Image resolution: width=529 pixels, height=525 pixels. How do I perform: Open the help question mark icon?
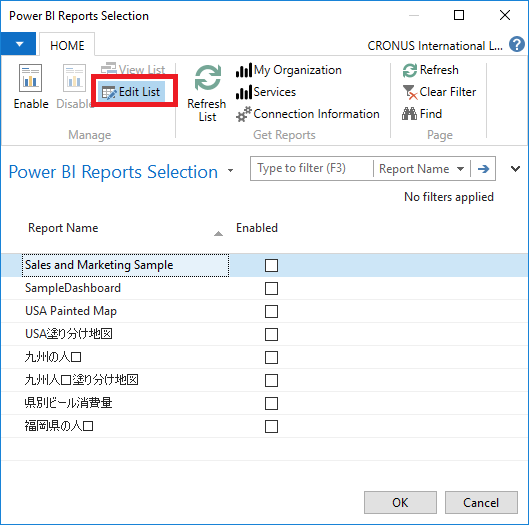tap(517, 44)
